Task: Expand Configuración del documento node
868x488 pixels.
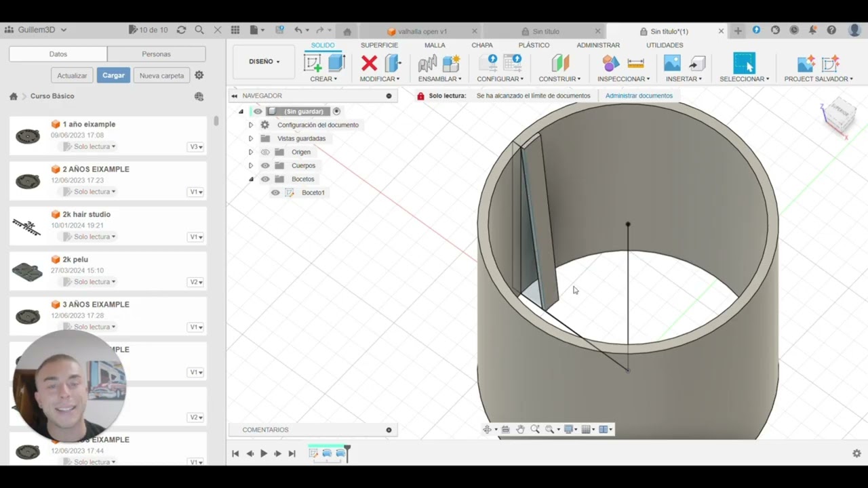Action: coord(251,125)
